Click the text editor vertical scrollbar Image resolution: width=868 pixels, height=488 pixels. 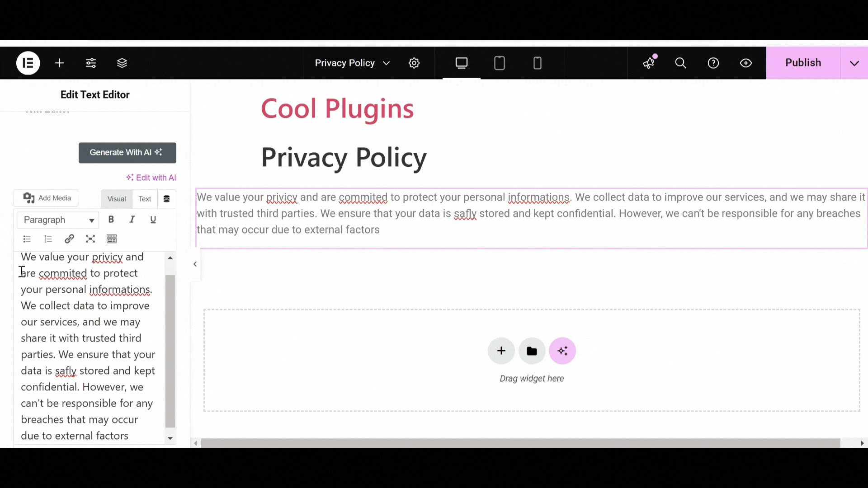[x=170, y=351]
